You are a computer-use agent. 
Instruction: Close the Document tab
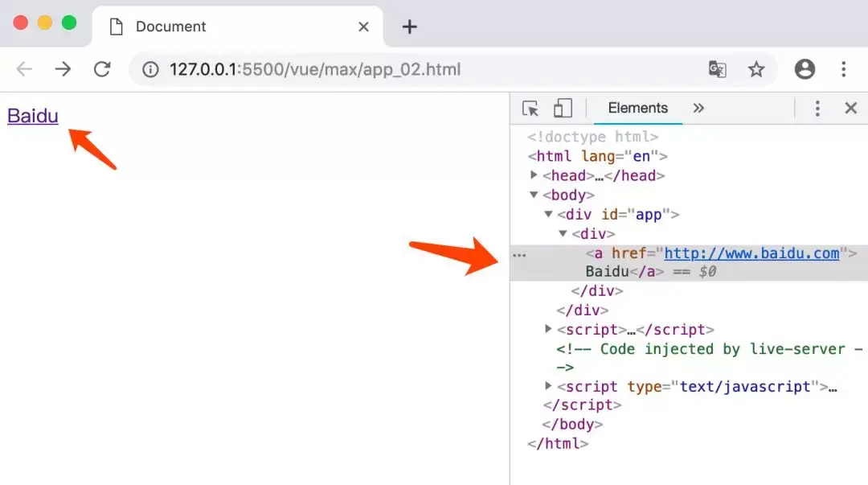pyautogui.click(x=364, y=27)
